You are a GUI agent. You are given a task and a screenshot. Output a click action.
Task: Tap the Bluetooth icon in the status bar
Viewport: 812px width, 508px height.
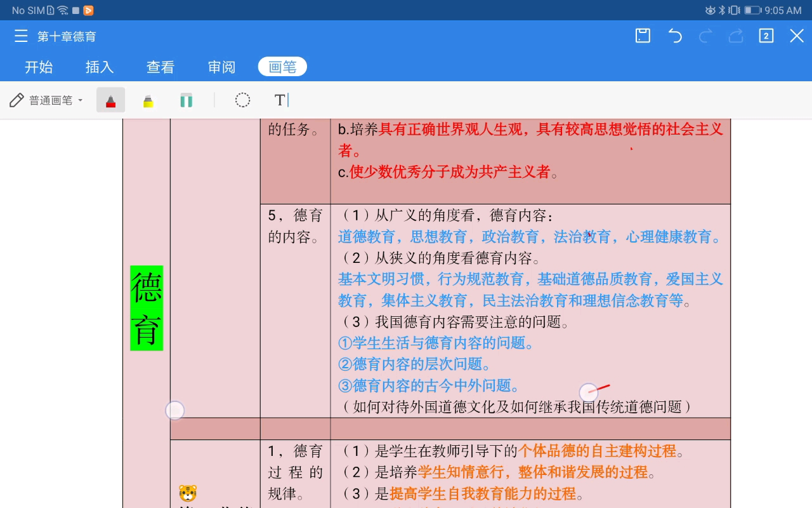pyautogui.click(x=722, y=10)
